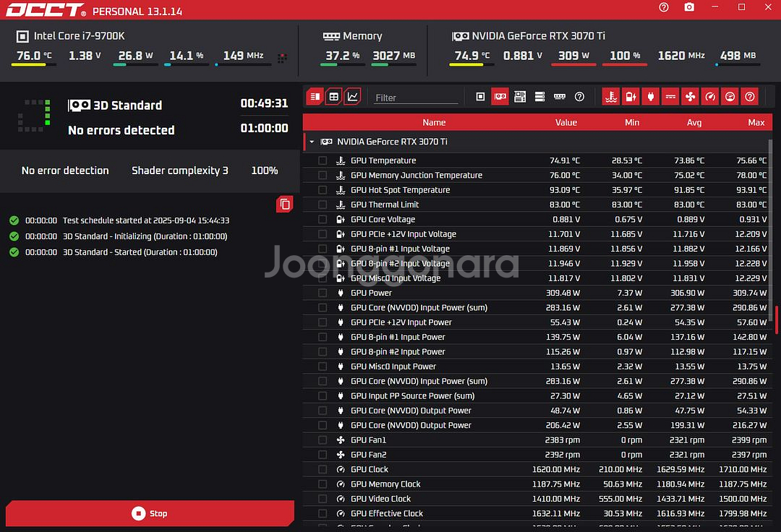Select the GPU Core Voltage checkbox
Screen dimensions: 781x532
coord(323,219)
